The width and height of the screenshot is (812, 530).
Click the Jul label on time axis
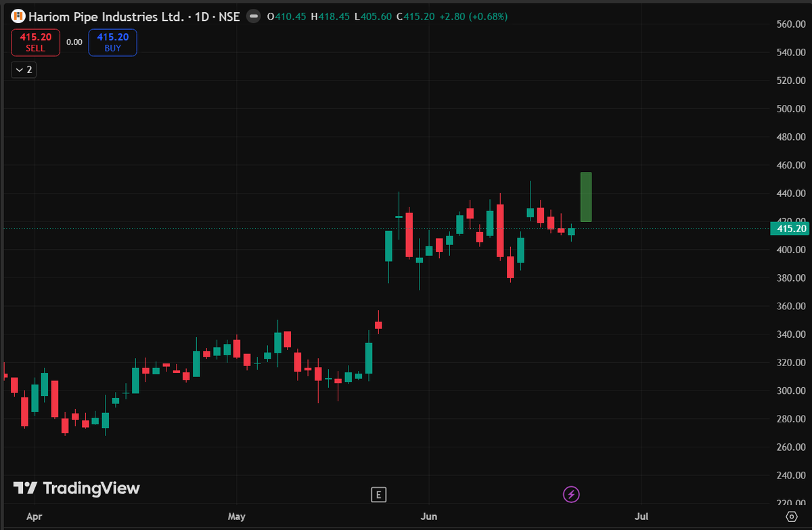click(x=641, y=516)
